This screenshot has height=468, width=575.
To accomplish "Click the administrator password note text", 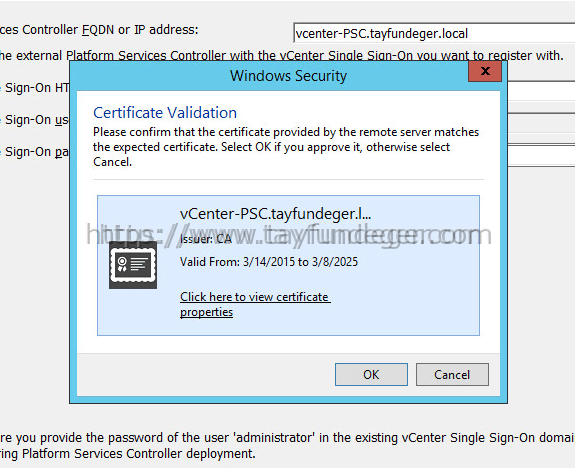I will coord(288,445).
